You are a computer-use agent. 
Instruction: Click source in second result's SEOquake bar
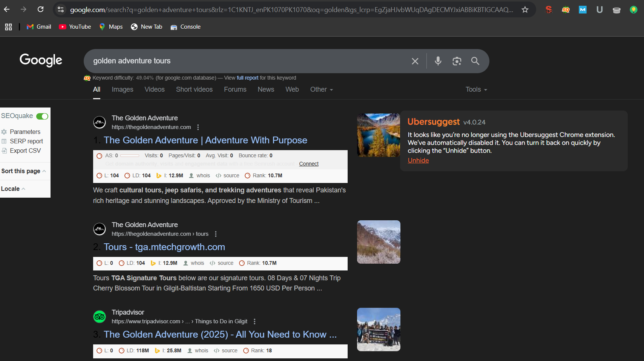tap(222, 263)
